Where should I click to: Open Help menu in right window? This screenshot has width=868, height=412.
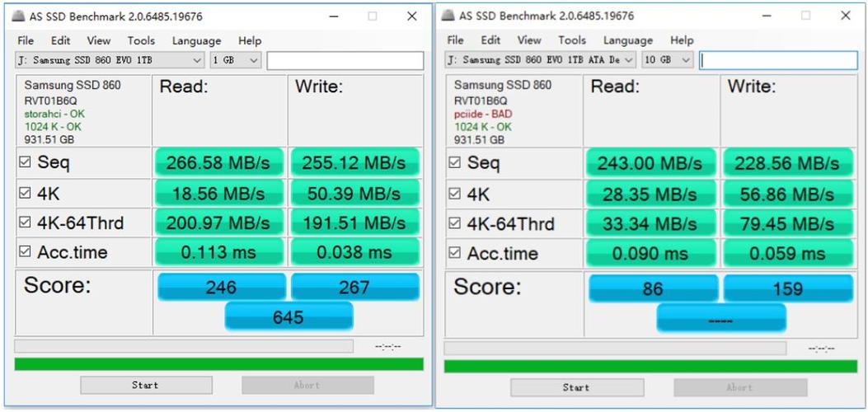coord(682,40)
